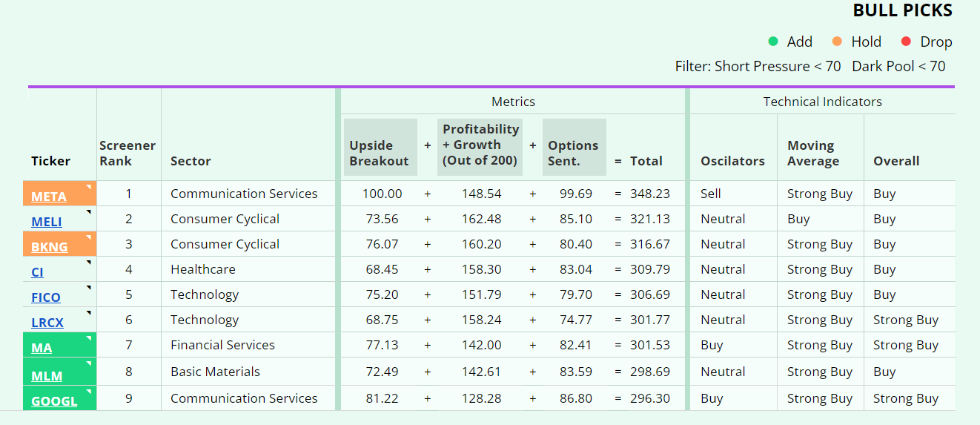
Task: Click GOOGL's options sentiment value 86.80
Action: point(576,398)
